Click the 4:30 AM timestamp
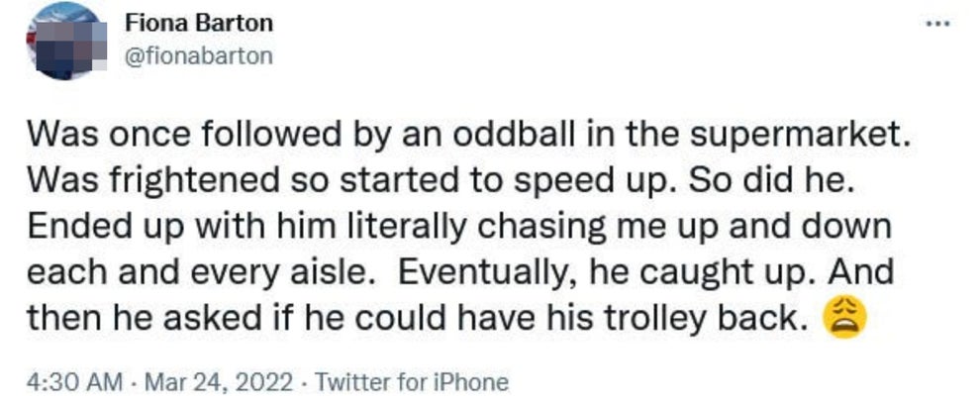 pos(64,382)
